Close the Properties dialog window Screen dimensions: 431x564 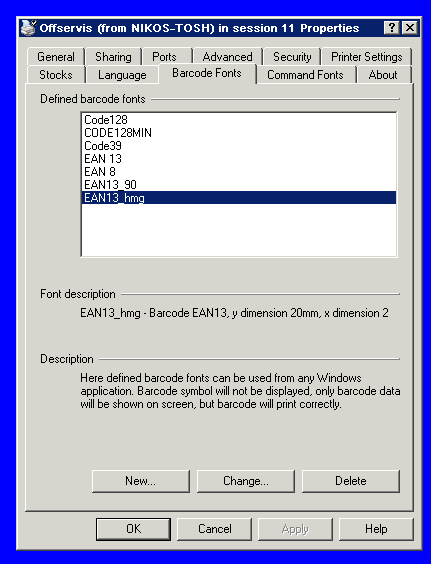click(x=409, y=28)
